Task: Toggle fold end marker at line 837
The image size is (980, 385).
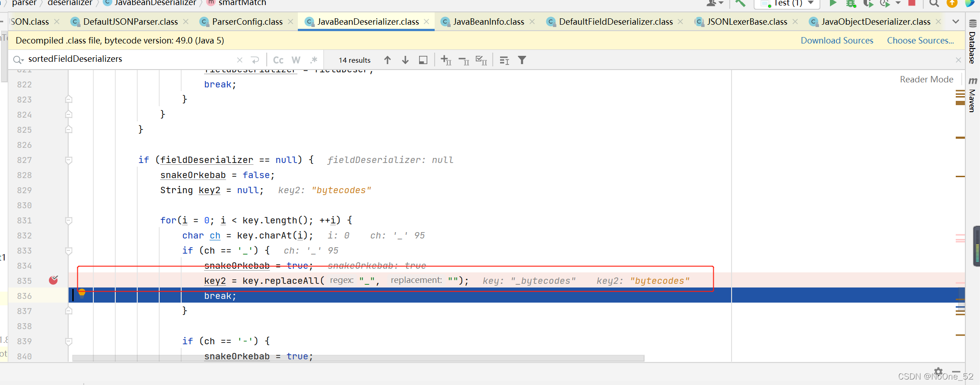Action: pos(69,311)
